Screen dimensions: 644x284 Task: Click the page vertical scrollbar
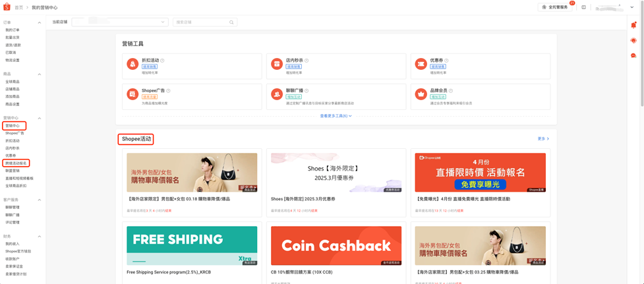pos(642,53)
